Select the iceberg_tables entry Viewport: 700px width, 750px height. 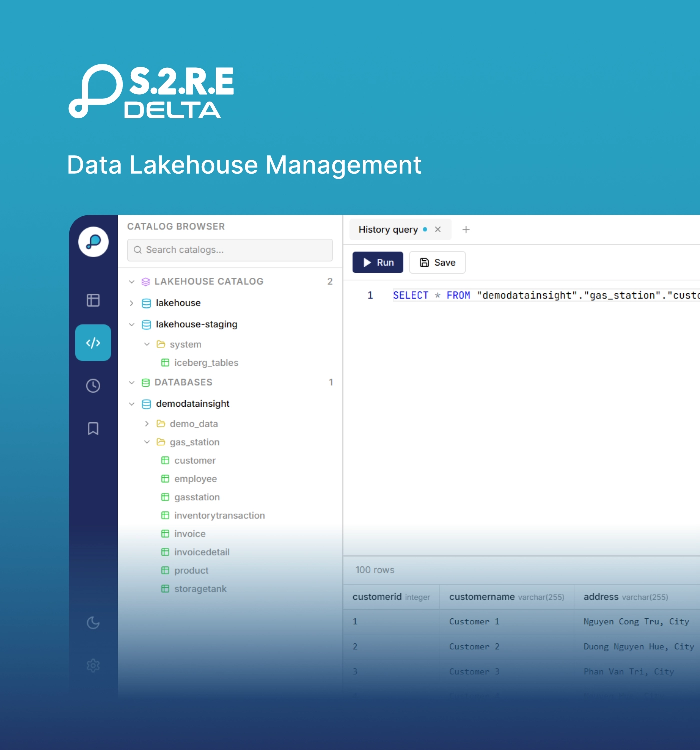point(206,363)
